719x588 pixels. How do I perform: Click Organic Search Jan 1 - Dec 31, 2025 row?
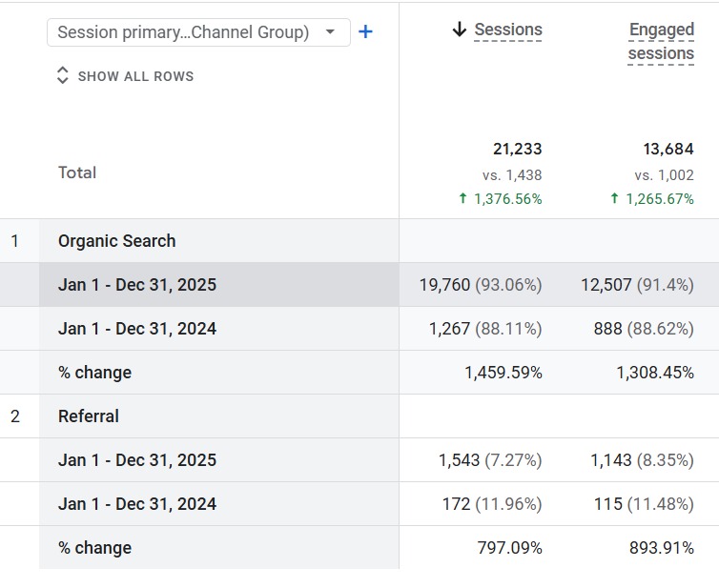[x=137, y=285]
